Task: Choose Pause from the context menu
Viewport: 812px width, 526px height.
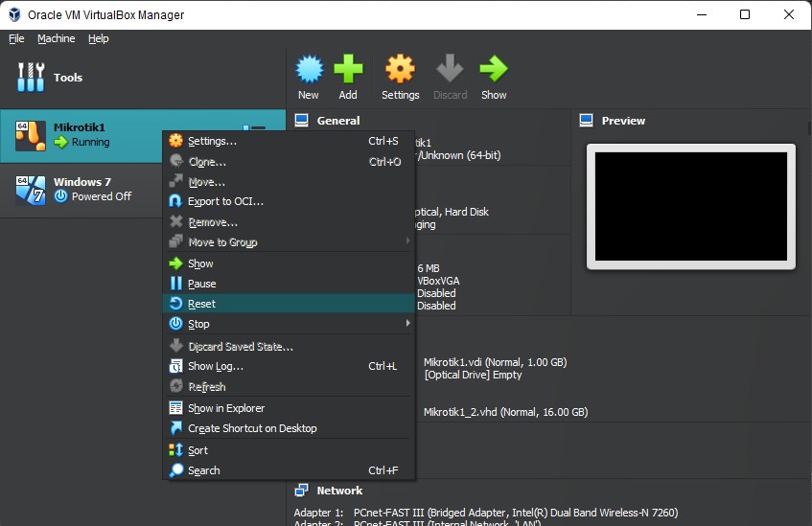Action: pyautogui.click(x=201, y=284)
